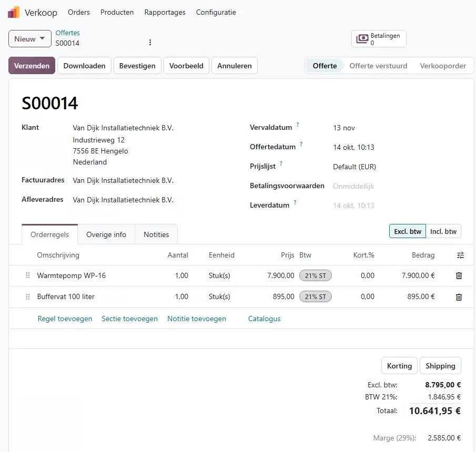
Task: Cancel the quote with Annuleren
Action: pos(235,66)
